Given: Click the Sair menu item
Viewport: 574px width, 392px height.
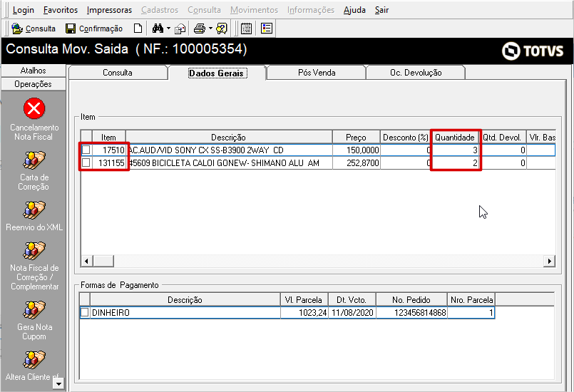Looking at the screenshot, I should coord(381,10).
